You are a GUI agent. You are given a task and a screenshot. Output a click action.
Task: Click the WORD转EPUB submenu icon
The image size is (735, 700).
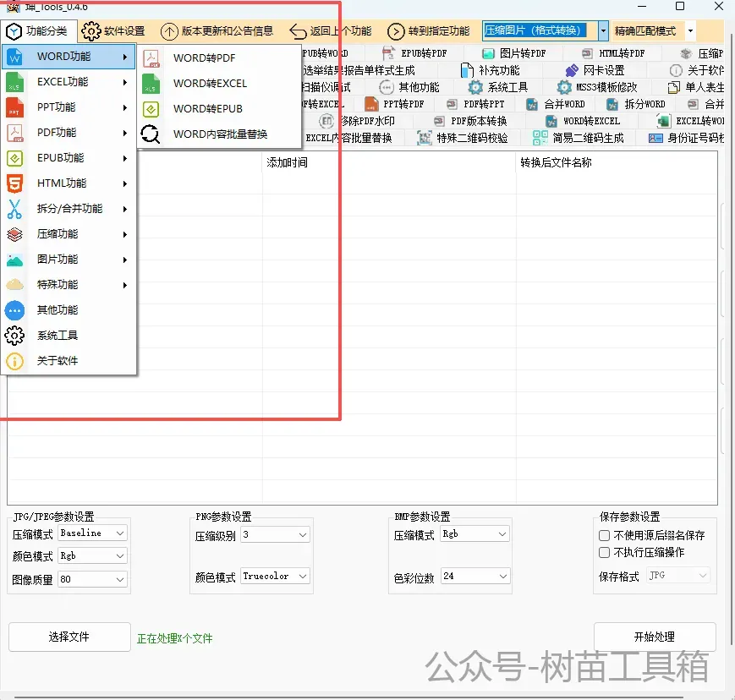(151, 109)
